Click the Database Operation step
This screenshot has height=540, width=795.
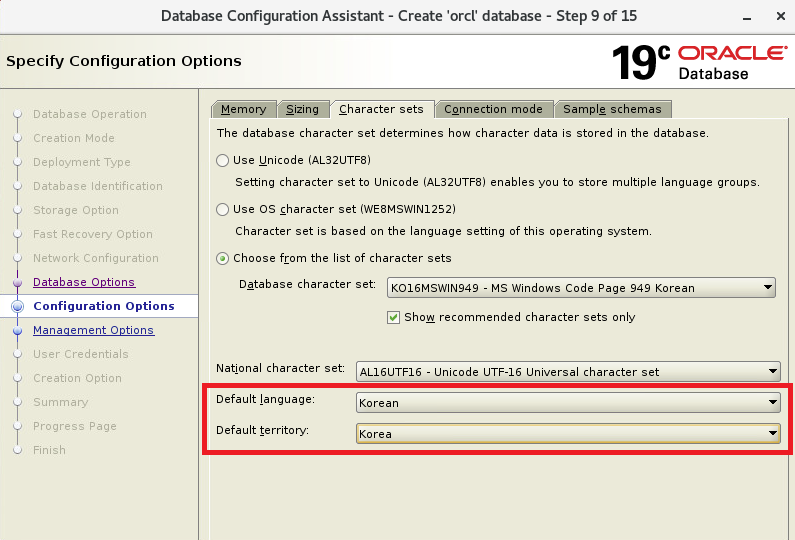[90, 114]
